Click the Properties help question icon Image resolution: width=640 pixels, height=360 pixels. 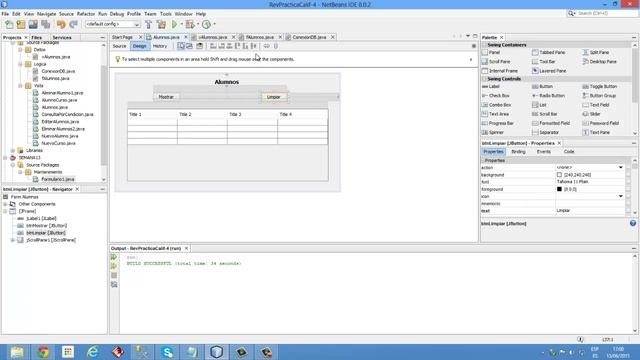click(633, 223)
